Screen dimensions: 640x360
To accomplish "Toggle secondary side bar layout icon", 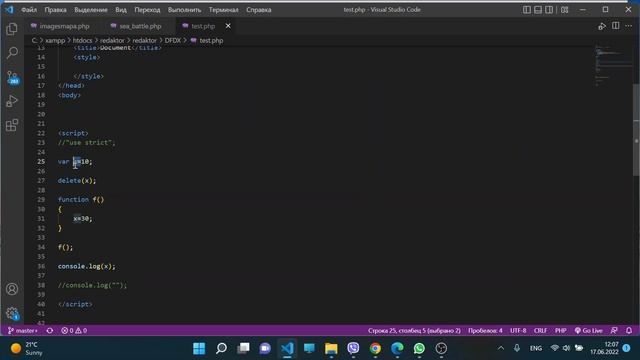I will point(549,9).
